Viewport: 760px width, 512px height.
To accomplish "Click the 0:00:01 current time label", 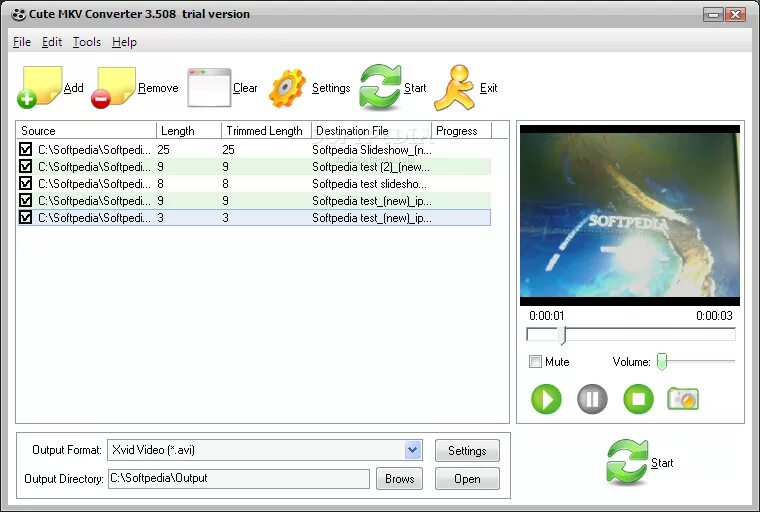I will pyautogui.click(x=547, y=316).
